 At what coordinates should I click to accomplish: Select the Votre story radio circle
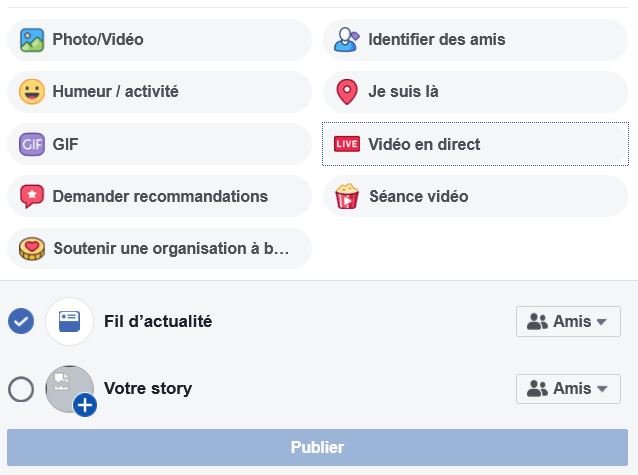point(21,389)
